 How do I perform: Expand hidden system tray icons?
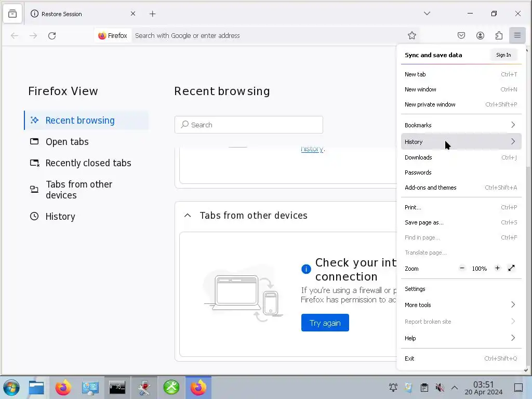(455, 388)
